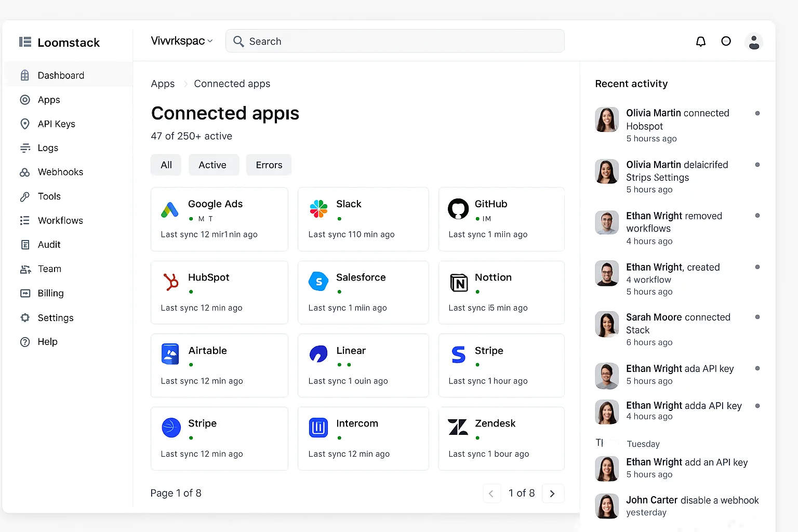Click the Team sidebar icon
The image size is (798, 532).
[x=25, y=269]
